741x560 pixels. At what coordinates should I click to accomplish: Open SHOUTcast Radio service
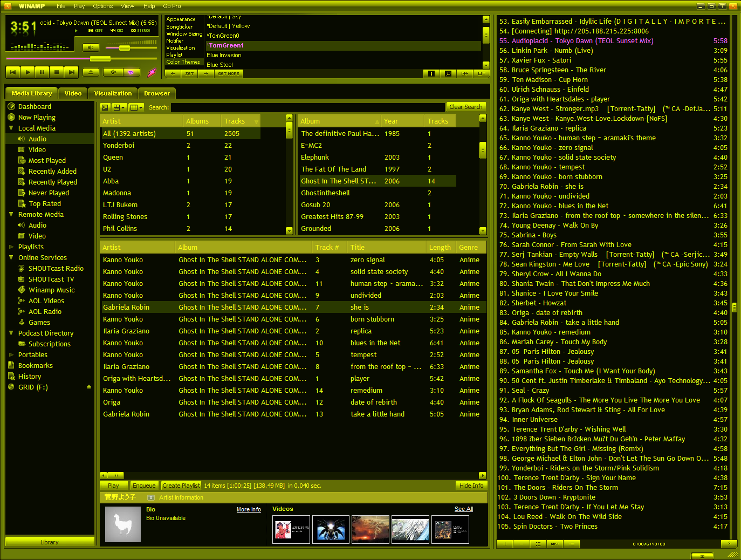click(x=56, y=268)
